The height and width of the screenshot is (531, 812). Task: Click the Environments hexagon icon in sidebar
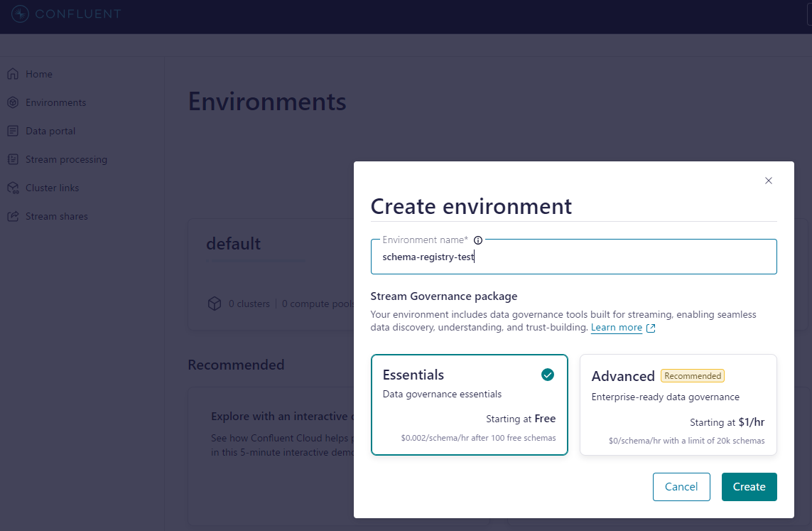13,102
